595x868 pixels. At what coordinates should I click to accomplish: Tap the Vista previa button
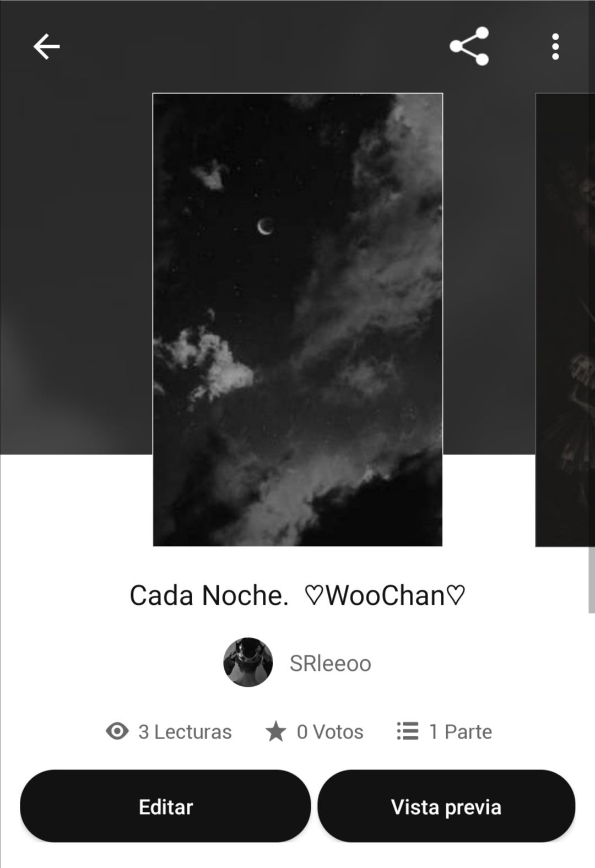[x=446, y=806]
